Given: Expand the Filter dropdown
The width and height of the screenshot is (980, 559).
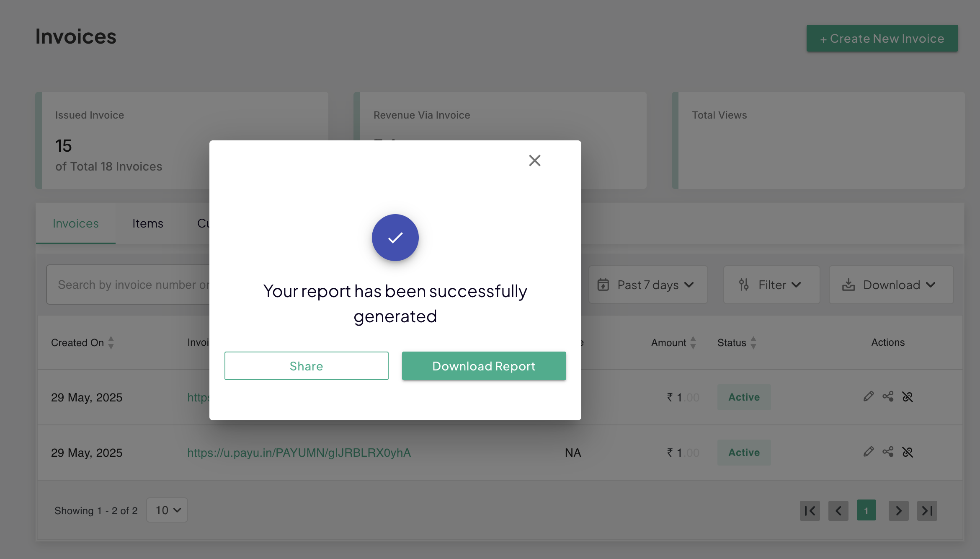Looking at the screenshot, I should coord(771,285).
